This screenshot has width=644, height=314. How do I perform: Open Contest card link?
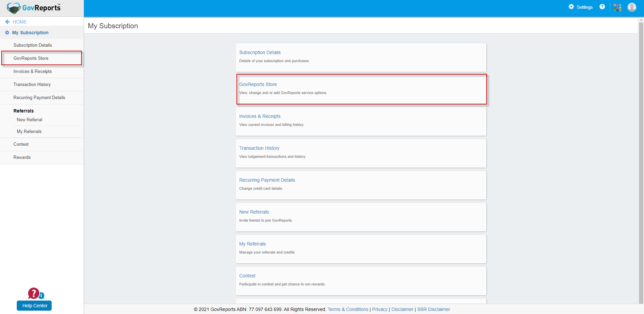click(x=247, y=276)
